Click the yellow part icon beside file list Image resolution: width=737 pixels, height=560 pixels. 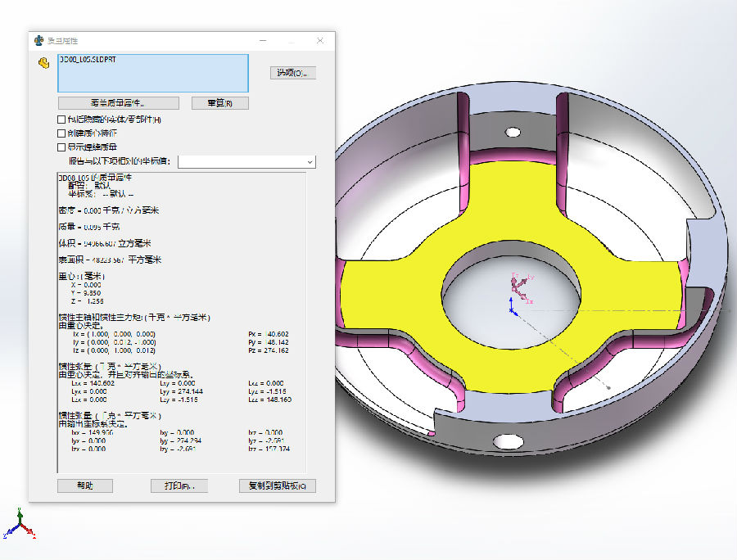pos(43,63)
